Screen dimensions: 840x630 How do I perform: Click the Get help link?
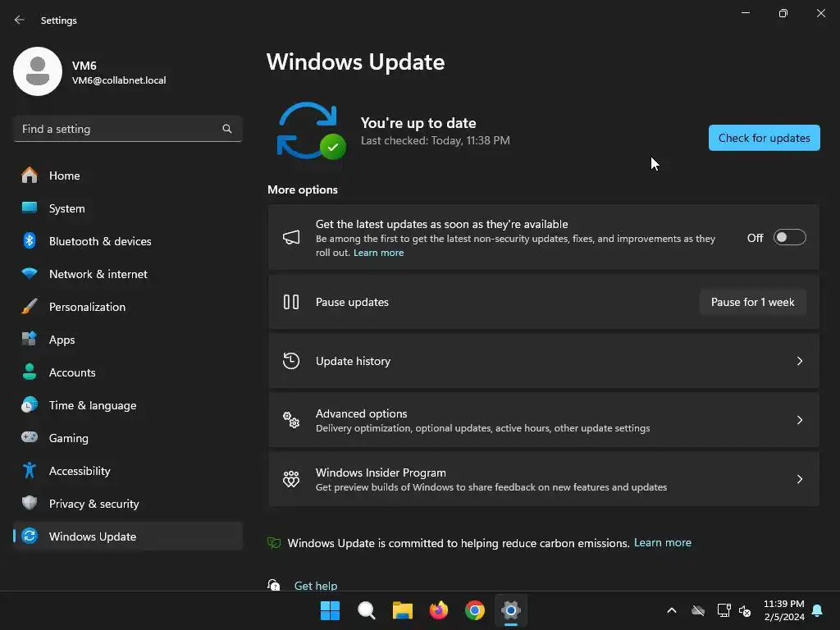(316, 586)
